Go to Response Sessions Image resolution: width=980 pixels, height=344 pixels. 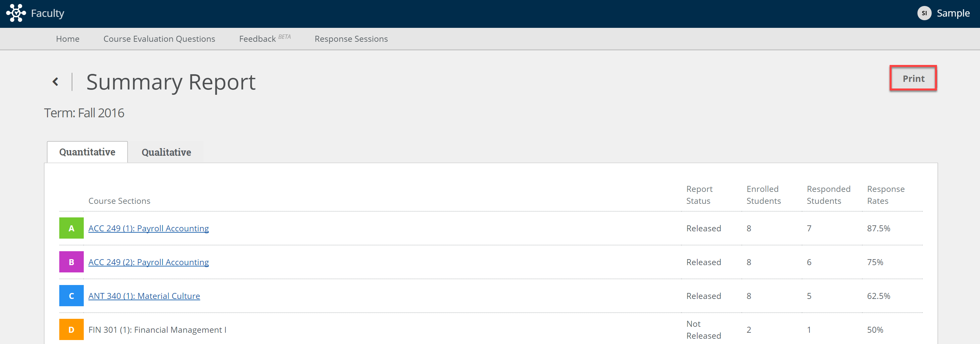pos(351,39)
